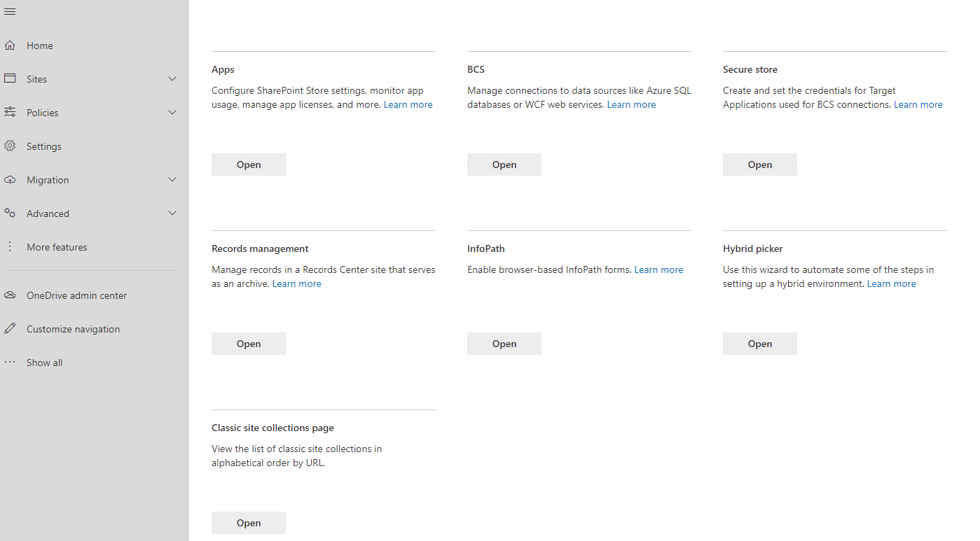
Task: Click the Sites window icon
Action: pyautogui.click(x=10, y=79)
